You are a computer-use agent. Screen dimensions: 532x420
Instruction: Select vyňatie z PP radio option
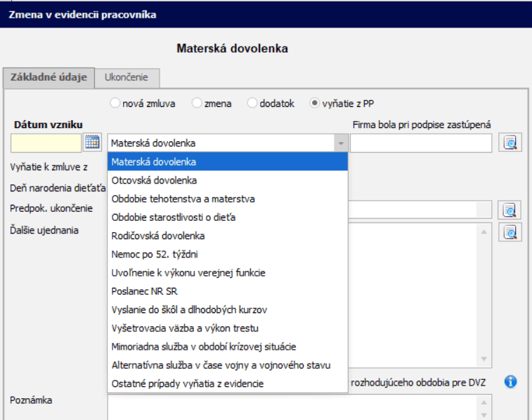[315, 103]
